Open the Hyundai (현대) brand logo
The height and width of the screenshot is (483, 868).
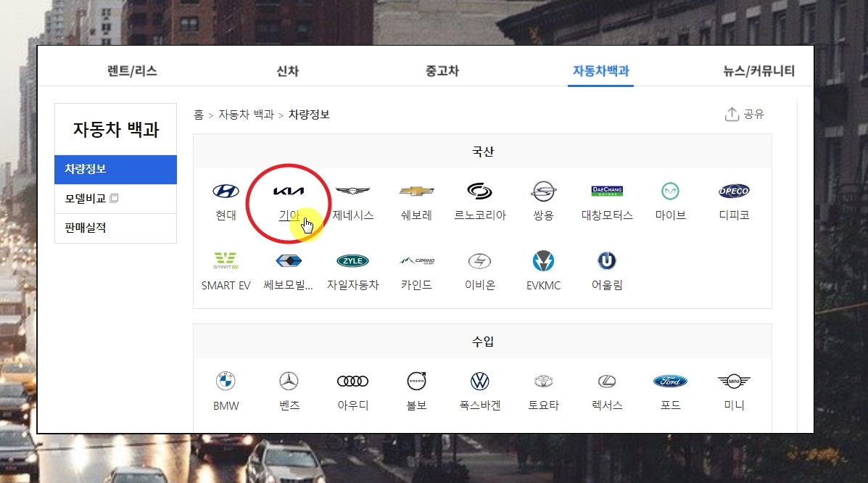226,191
